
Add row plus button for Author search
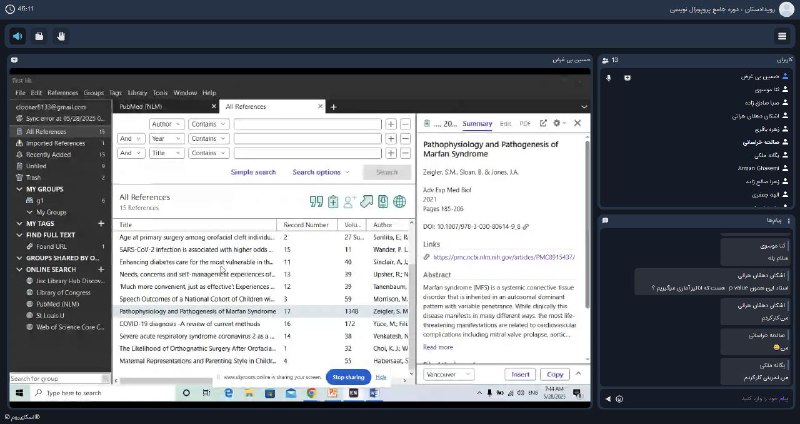click(x=391, y=124)
